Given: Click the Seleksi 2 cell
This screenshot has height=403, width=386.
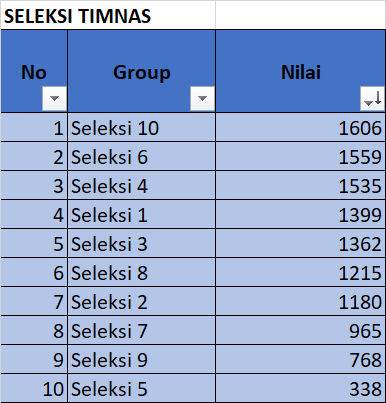Looking at the screenshot, I should (x=141, y=302).
